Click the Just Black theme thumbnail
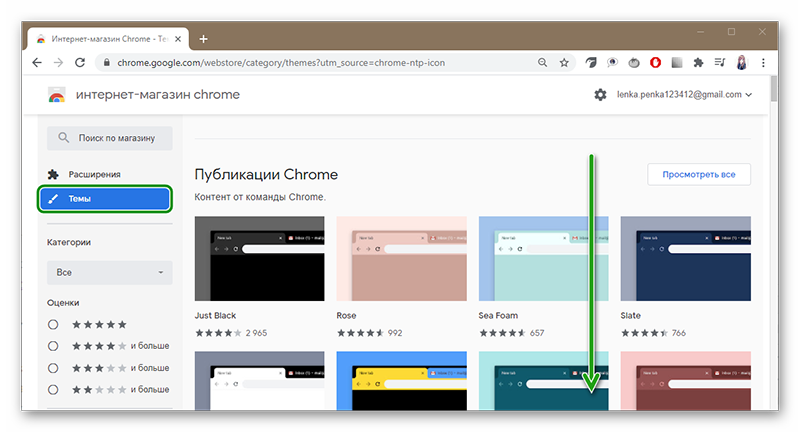This screenshot has width=800, height=432. [x=259, y=259]
